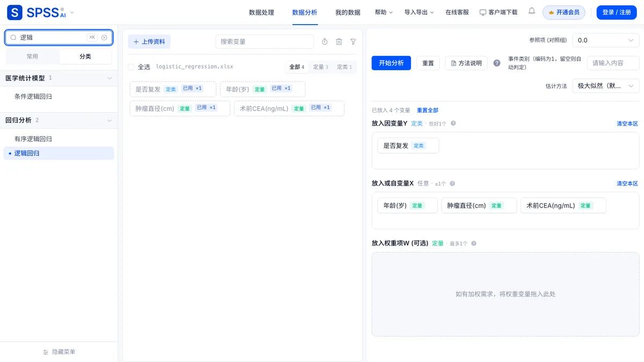Click the 上传资料 button

point(149,42)
